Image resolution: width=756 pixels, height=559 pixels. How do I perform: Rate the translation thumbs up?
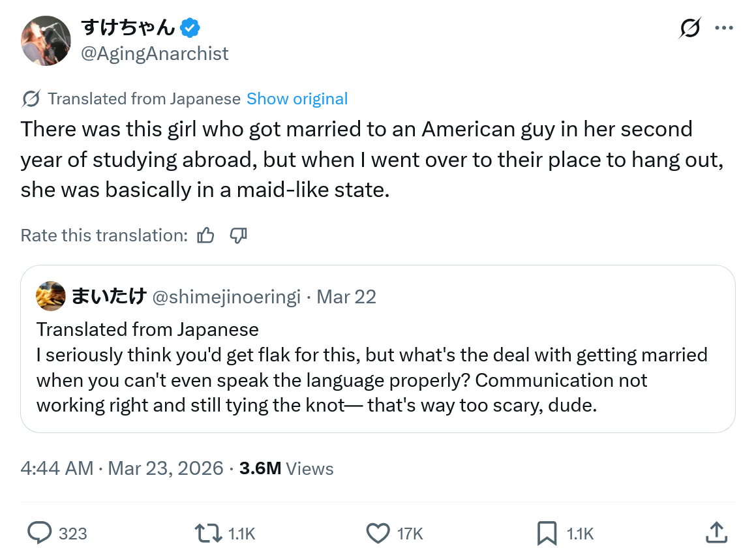[x=205, y=235]
